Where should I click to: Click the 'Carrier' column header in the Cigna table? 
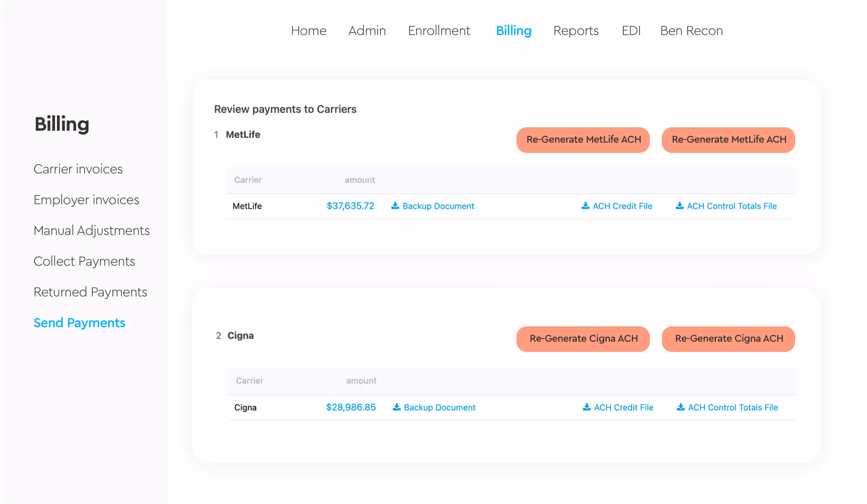point(250,381)
